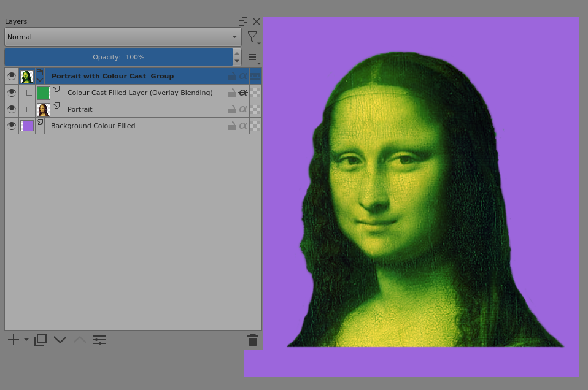Hide the Portrait with Colour Cast group
Image resolution: width=588 pixels, height=390 pixels.
point(12,76)
